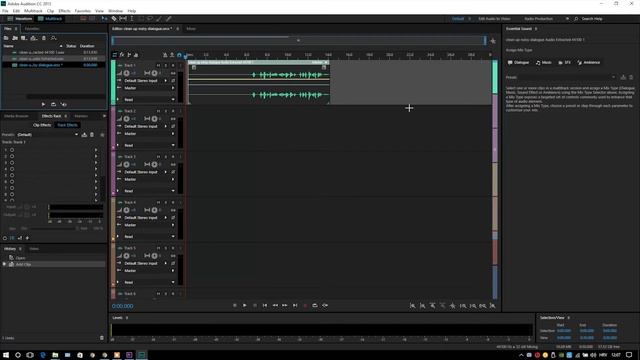Screen dimensions: 640x360
Task: Switch to the Markers tab
Action: click(81, 116)
